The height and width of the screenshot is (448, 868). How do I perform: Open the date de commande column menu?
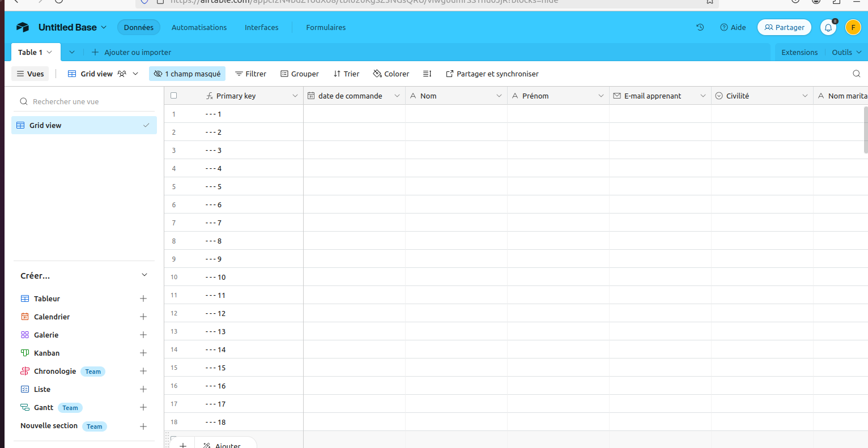click(x=397, y=96)
